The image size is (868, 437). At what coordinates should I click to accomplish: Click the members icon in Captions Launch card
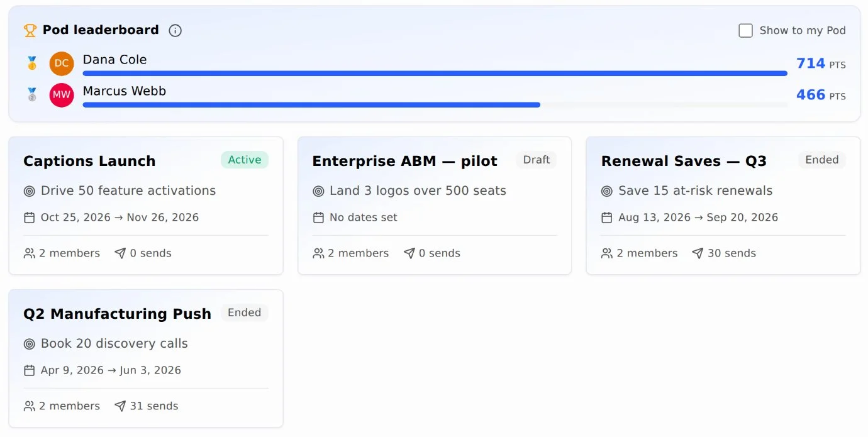29,253
